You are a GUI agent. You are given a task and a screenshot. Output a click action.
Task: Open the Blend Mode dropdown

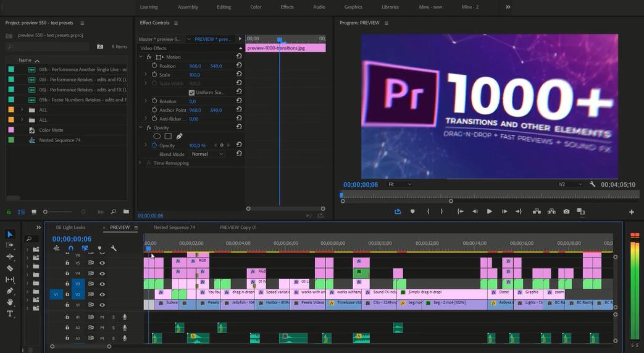pyautogui.click(x=207, y=154)
